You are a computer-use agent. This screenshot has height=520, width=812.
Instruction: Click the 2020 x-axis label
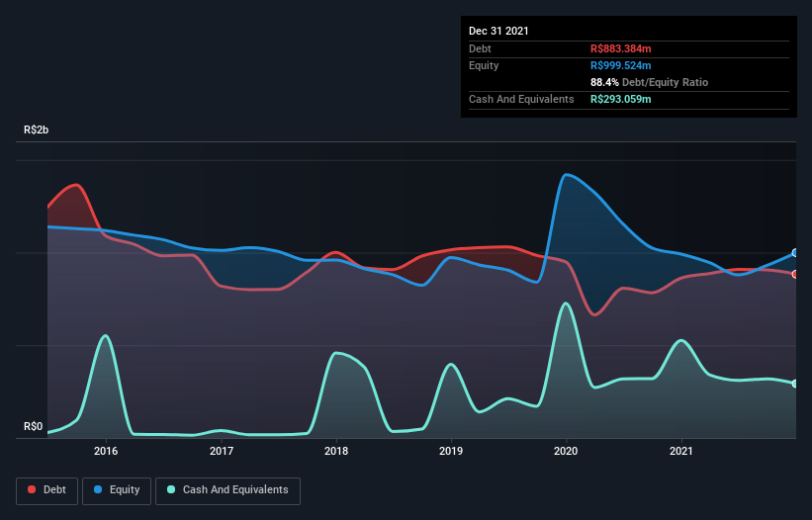coord(566,451)
